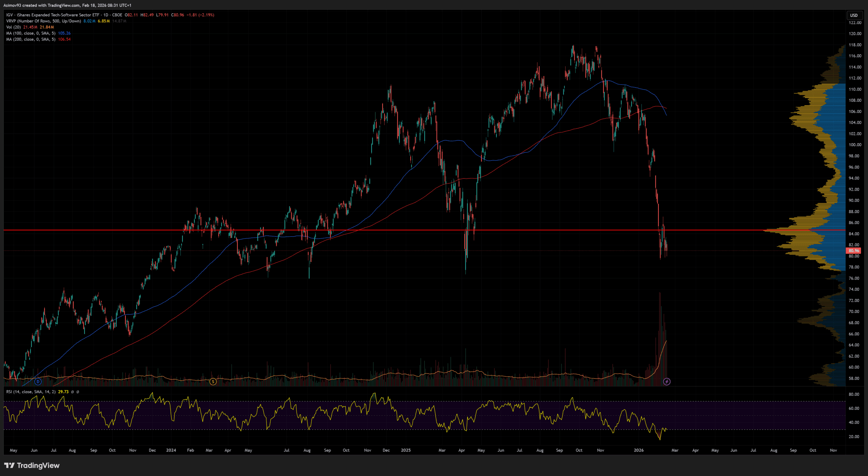This screenshot has height=476, width=868.
Task: Click the 2026 label on time axis
Action: 638,450
